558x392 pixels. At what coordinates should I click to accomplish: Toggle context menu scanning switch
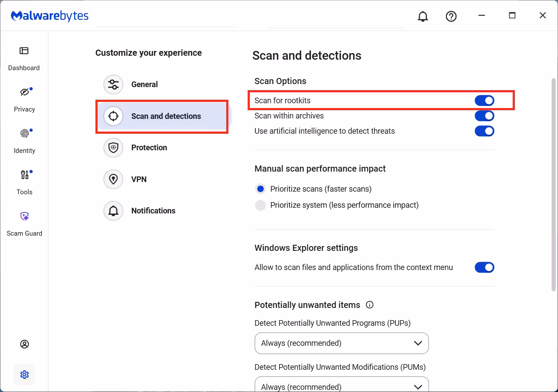click(484, 267)
